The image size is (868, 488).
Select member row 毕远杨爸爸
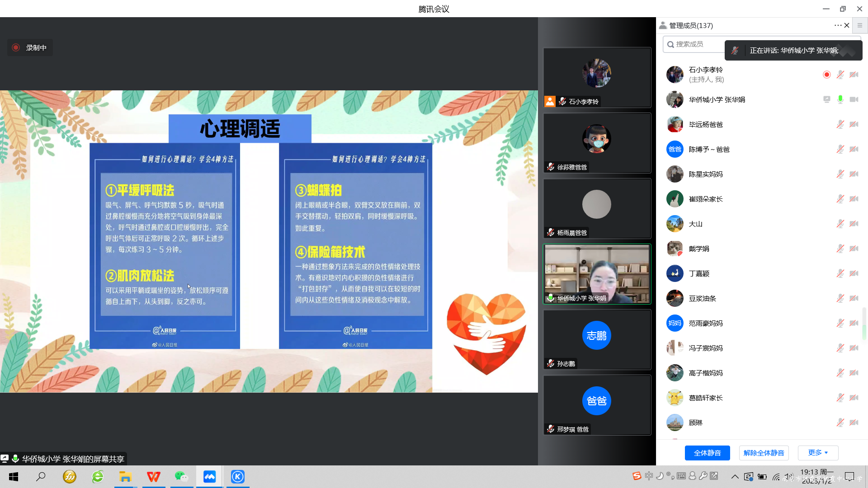pos(762,124)
